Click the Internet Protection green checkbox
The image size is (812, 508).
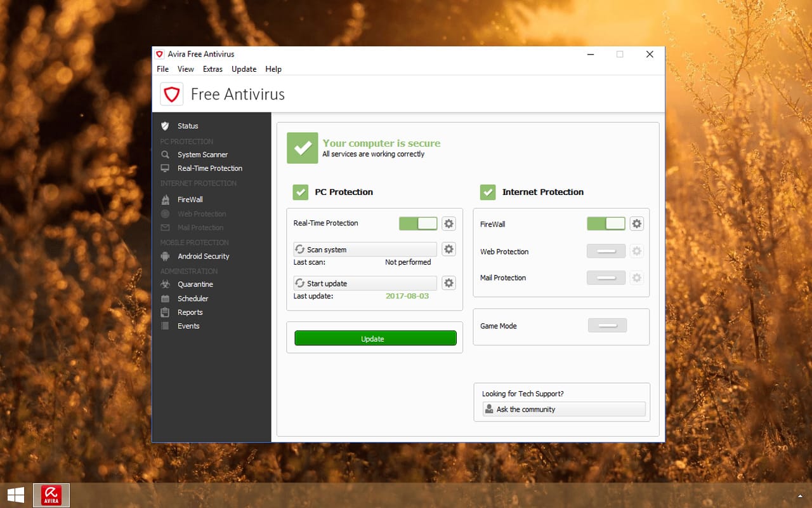pyautogui.click(x=488, y=192)
